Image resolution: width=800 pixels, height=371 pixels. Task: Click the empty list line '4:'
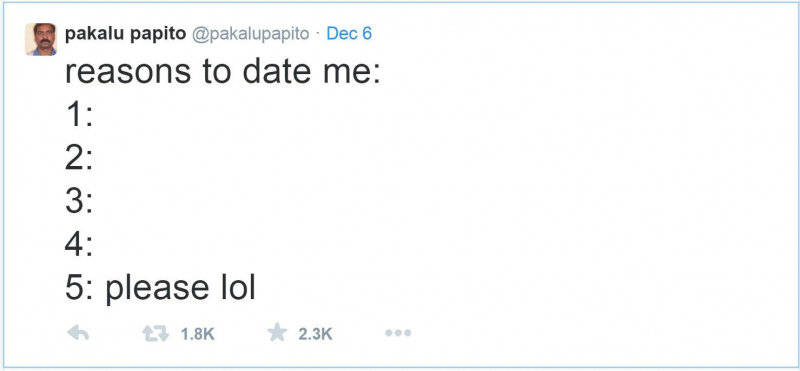(x=79, y=244)
